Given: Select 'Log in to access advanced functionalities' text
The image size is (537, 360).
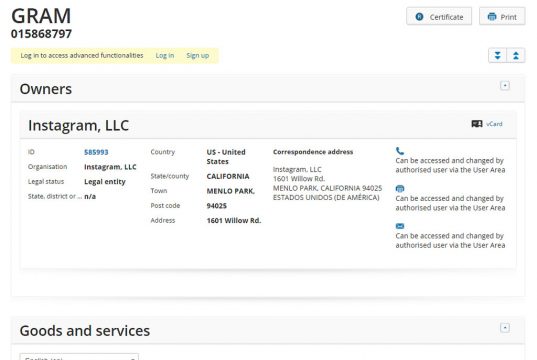Looking at the screenshot, I should point(82,55).
